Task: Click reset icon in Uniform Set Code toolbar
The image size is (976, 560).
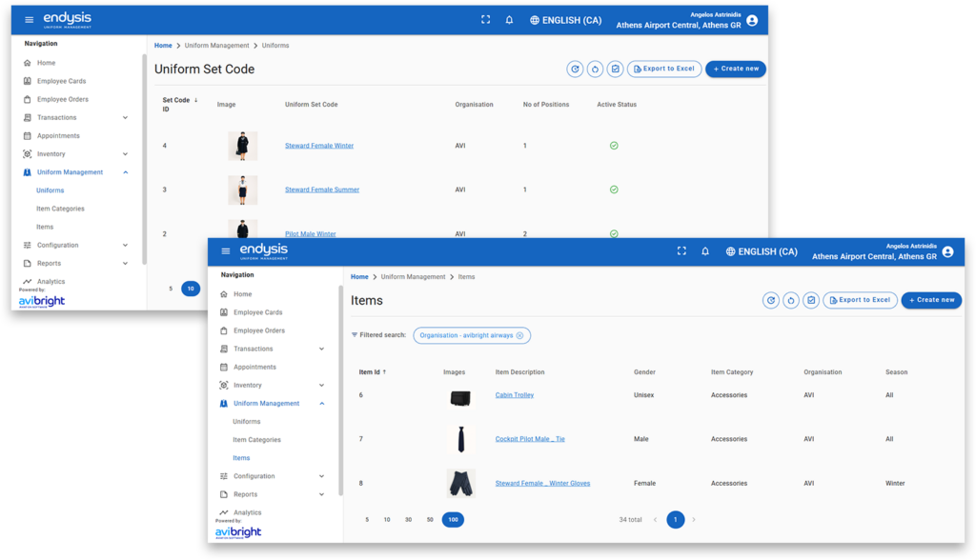Action: [595, 70]
